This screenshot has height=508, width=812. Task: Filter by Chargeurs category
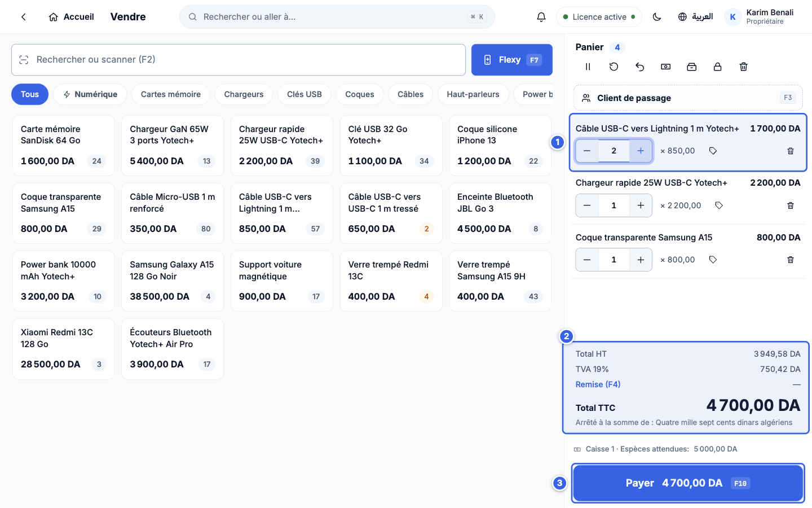point(244,94)
